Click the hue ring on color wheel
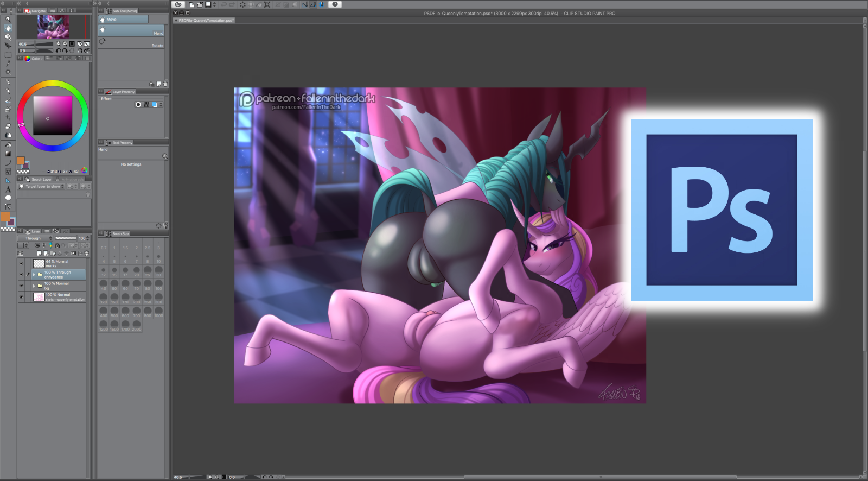868x481 pixels. point(53,84)
